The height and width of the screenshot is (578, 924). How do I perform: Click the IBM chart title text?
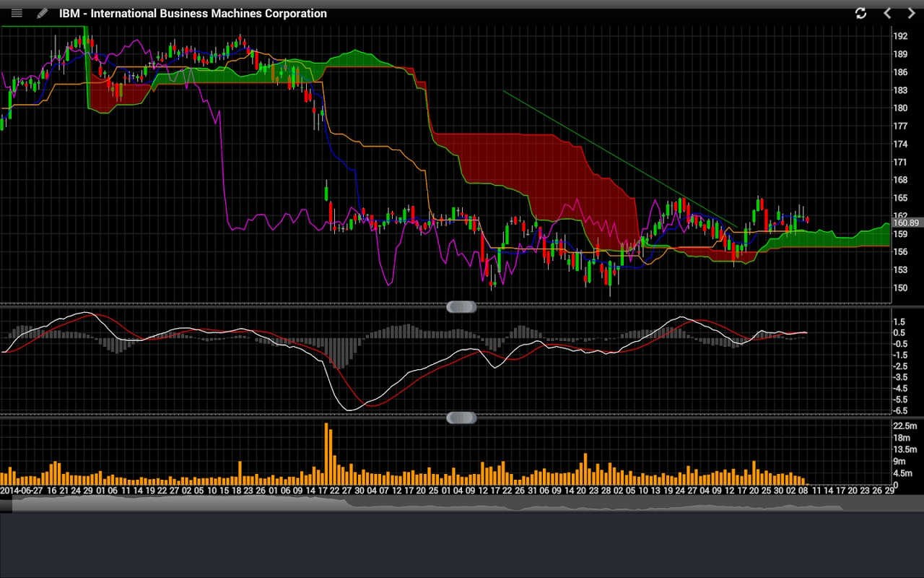pyautogui.click(x=193, y=14)
